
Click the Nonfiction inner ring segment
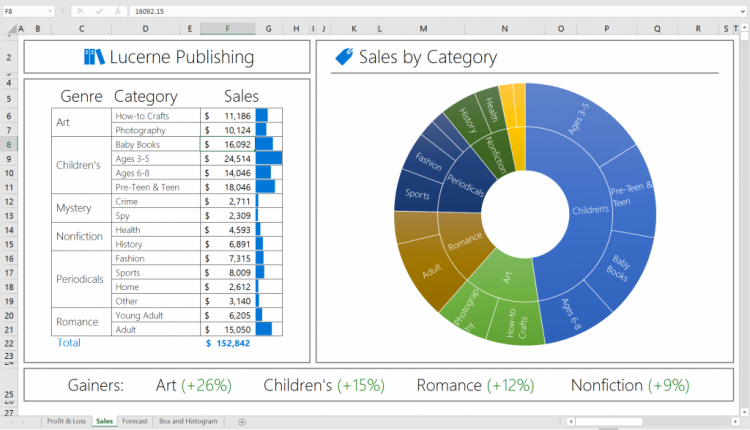[496, 154]
